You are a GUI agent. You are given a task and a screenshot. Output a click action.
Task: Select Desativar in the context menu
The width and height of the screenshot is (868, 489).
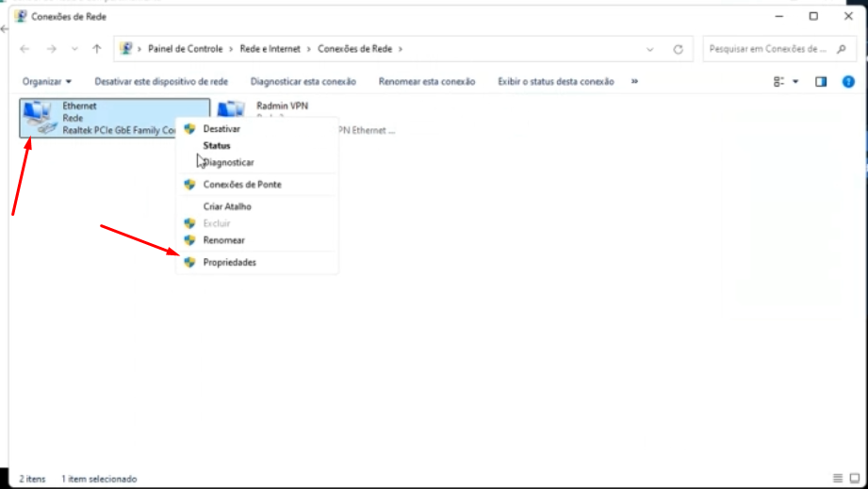pos(221,129)
